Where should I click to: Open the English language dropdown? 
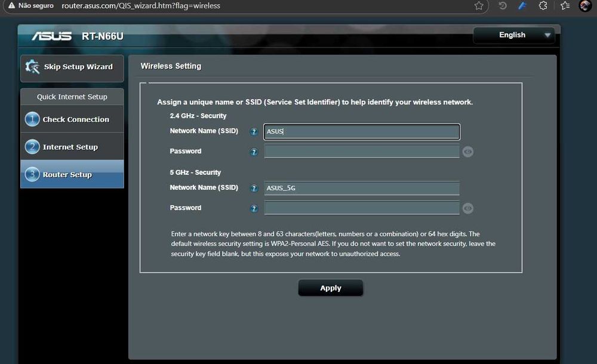[x=513, y=35]
